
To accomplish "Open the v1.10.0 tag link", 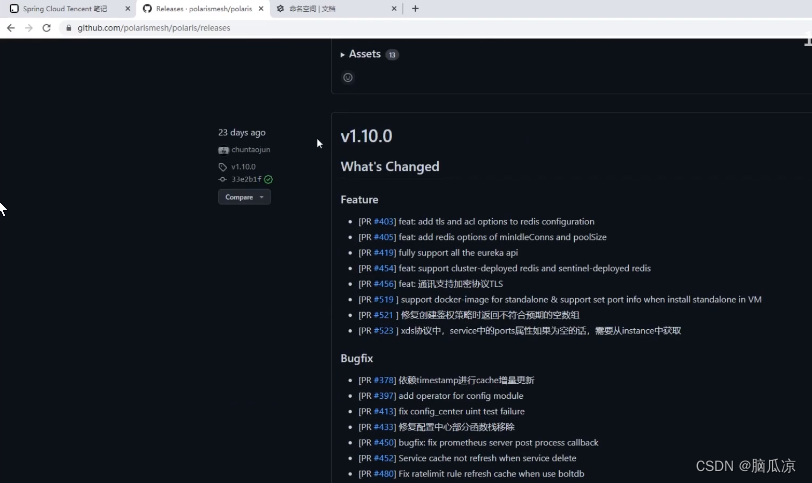I will (243, 167).
